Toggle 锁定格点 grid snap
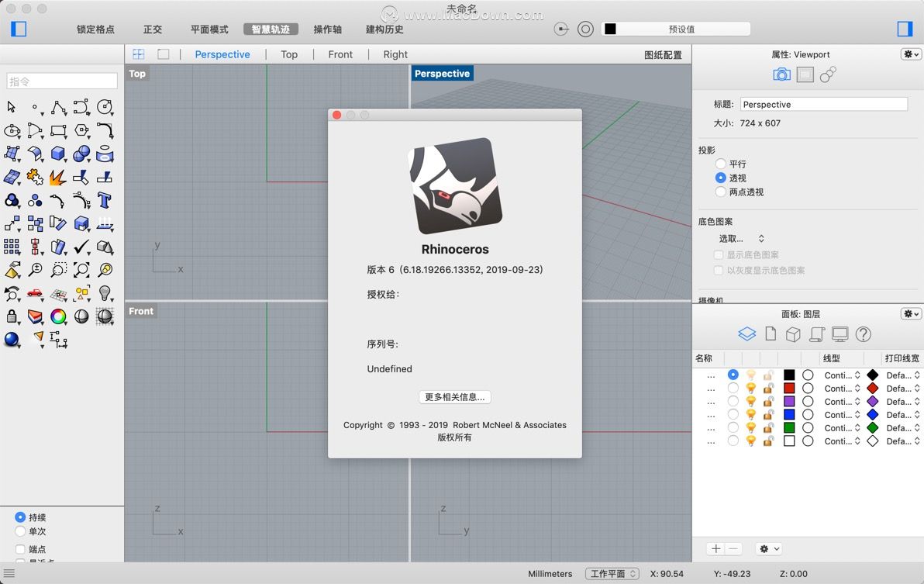 pyautogui.click(x=95, y=29)
